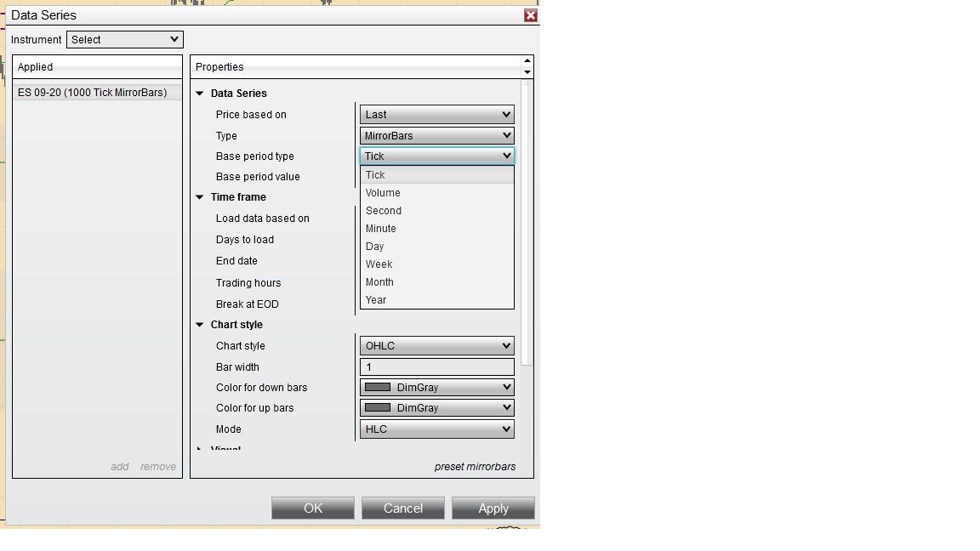The height and width of the screenshot is (551, 980).
Task: Click the Applied panel header
Action: 98,67
